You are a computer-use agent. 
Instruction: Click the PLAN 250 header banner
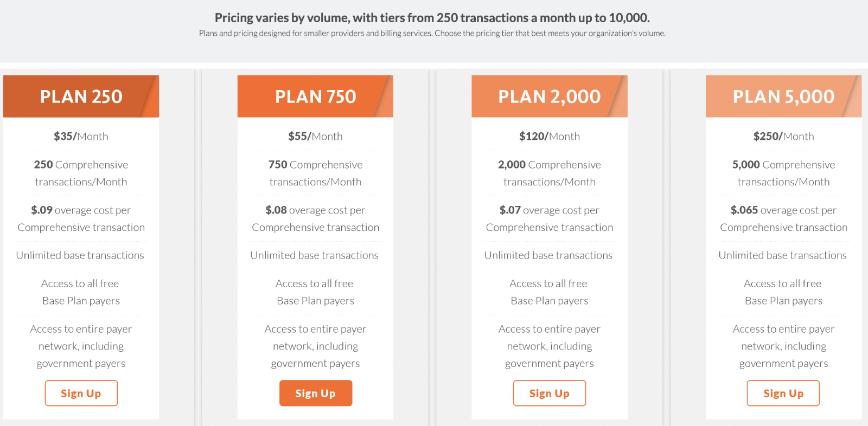81,96
